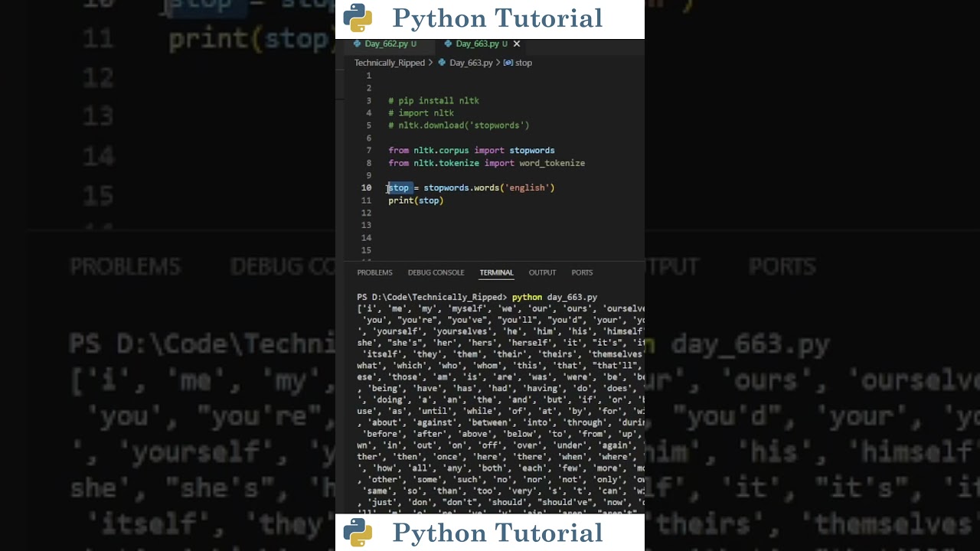The image size is (980, 551).
Task: Click the Python logo in top banner
Action: coord(358,18)
